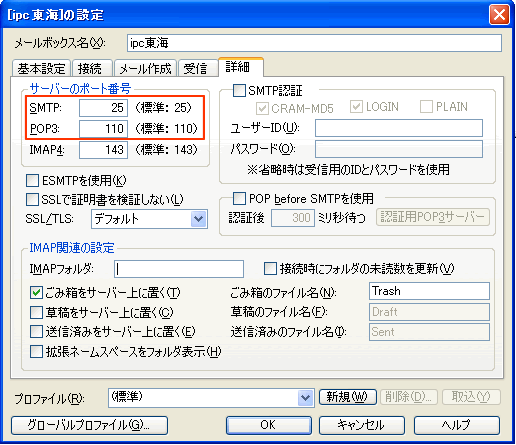
Task: Check 草稿をサーバー上に置く option
Action: 36,312
